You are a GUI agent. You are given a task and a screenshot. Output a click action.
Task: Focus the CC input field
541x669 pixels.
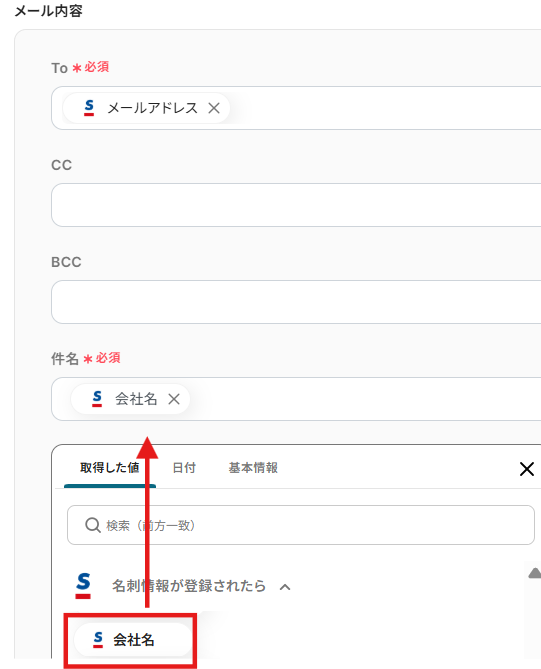(x=296, y=205)
